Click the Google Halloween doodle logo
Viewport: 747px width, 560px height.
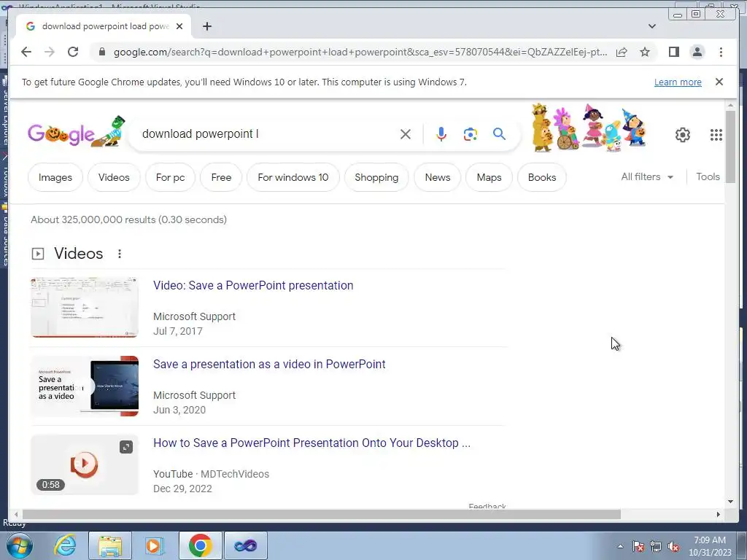click(x=77, y=133)
